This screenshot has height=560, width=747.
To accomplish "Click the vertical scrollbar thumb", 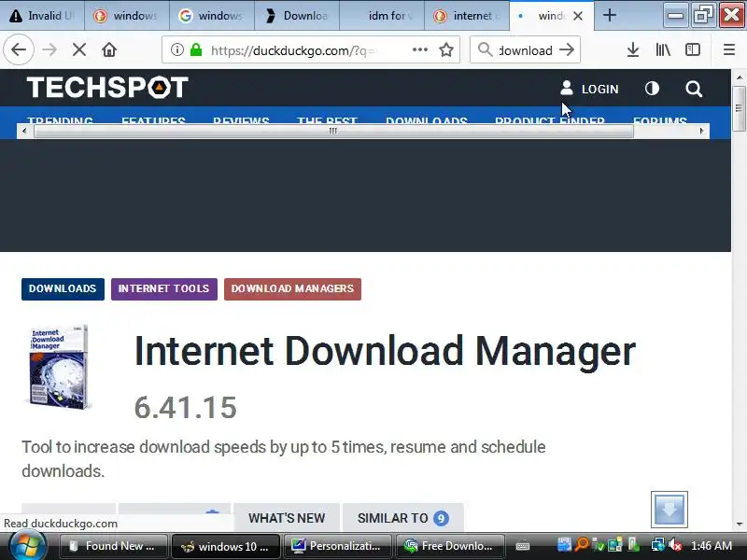I will (739, 108).
